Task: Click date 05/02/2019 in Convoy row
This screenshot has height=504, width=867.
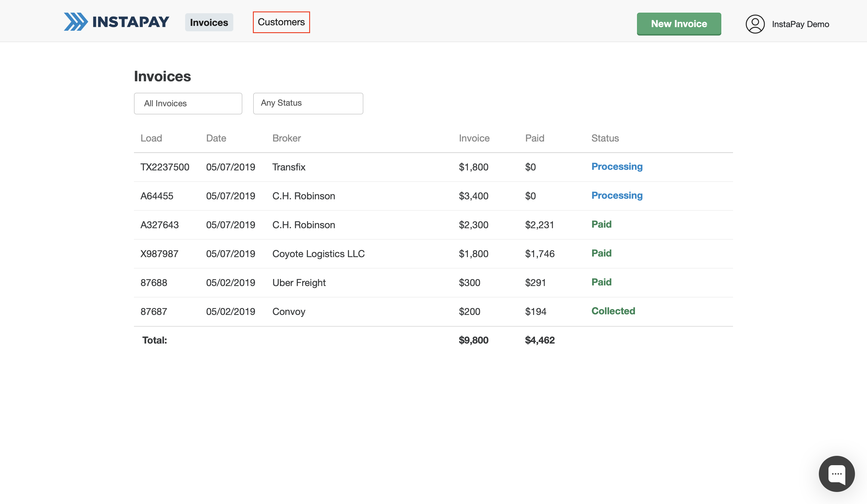Action: [x=231, y=311]
